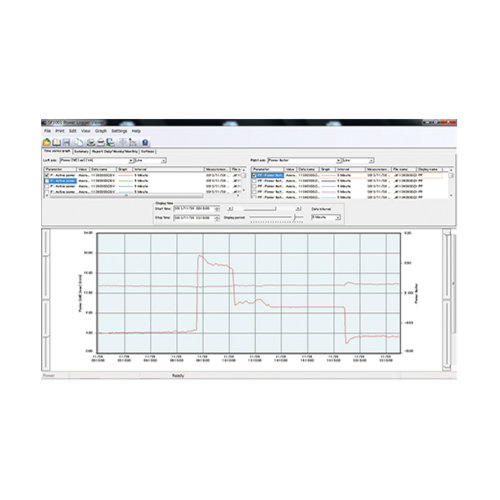This screenshot has width=500, height=500.
Task: Click the display time position bar
Action: (x=260, y=209)
